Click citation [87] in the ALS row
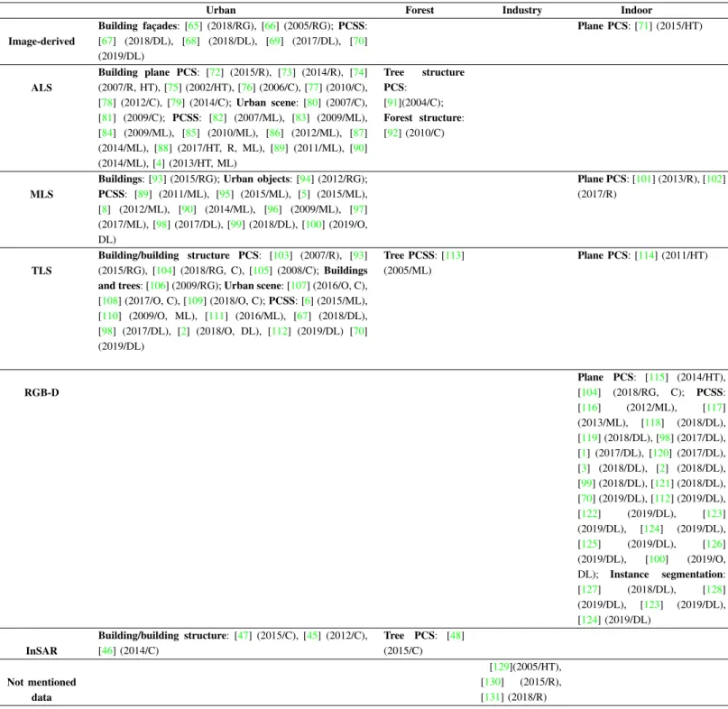This screenshot has height=709, width=728. [358, 134]
